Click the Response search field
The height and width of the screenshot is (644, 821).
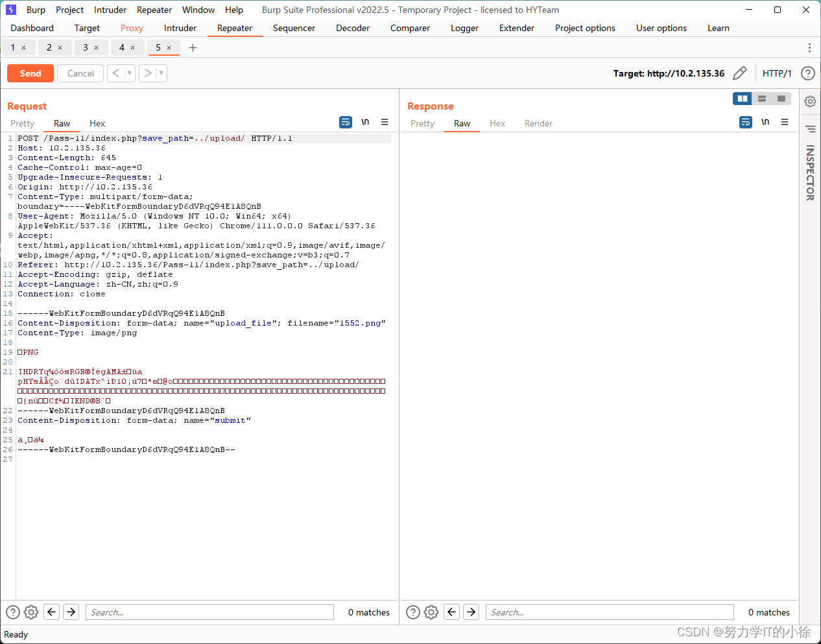point(610,612)
